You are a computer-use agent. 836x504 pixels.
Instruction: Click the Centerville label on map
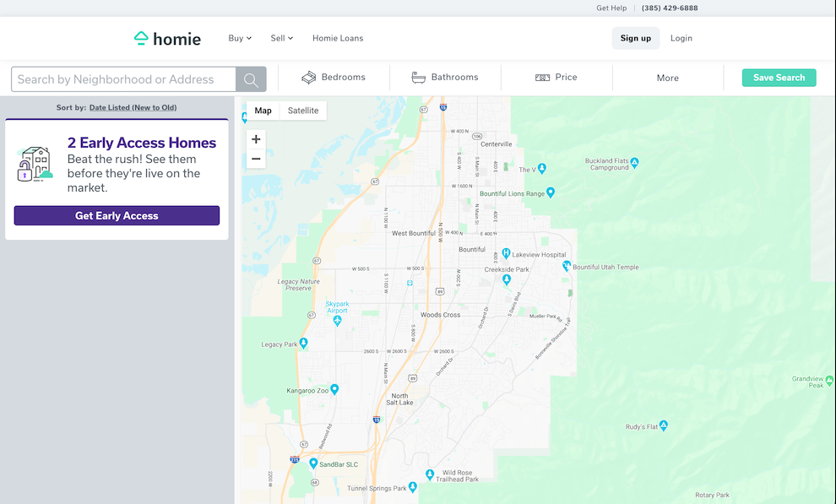[x=496, y=144]
